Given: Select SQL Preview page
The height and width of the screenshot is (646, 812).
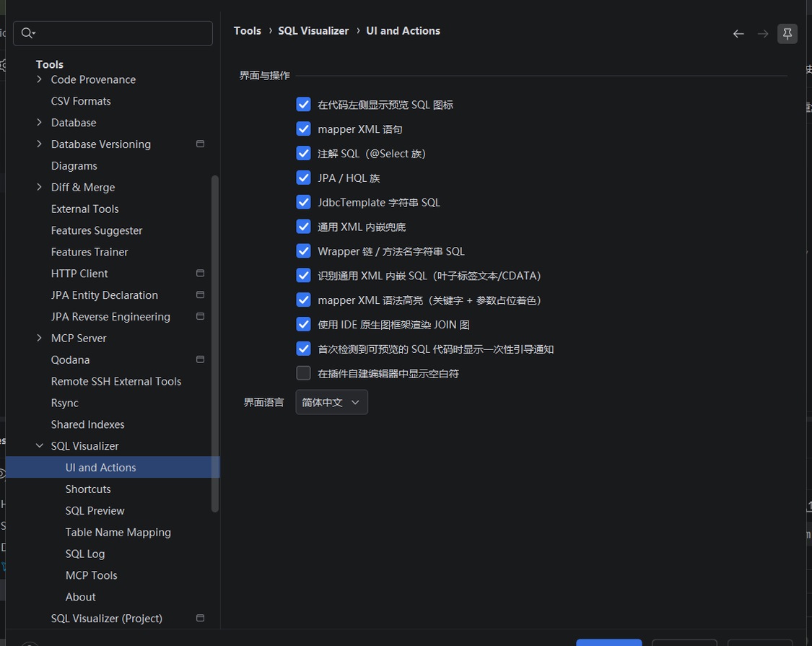Looking at the screenshot, I should [95, 511].
